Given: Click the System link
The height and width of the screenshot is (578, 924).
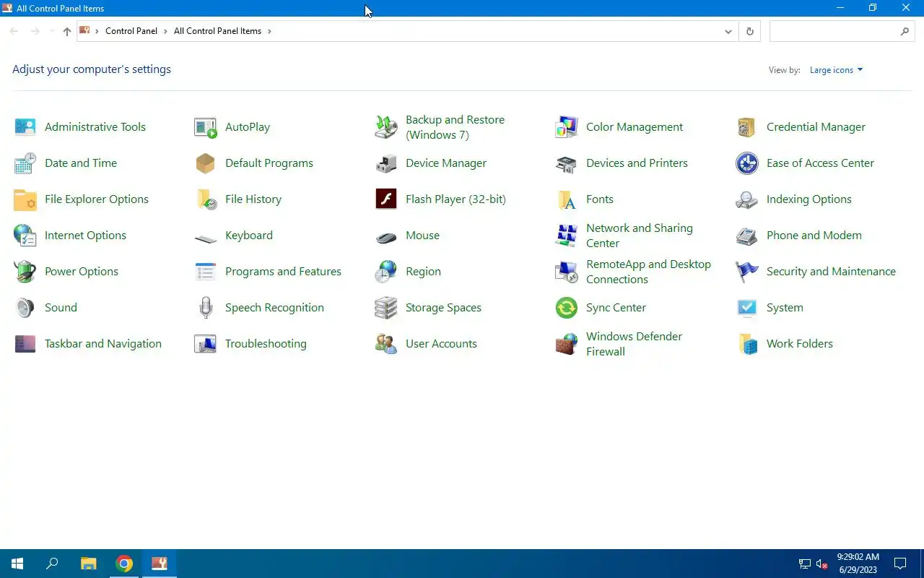Looking at the screenshot, I should point(785,308).
